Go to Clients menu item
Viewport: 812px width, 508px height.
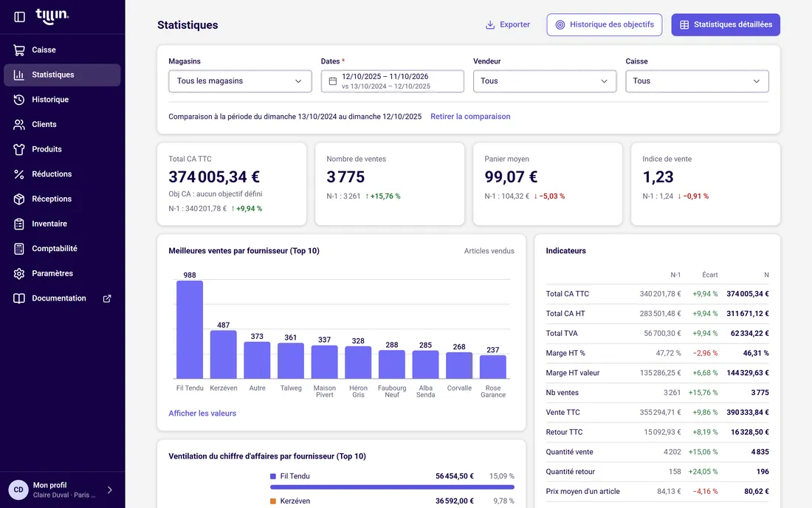[x=62, y=124]
